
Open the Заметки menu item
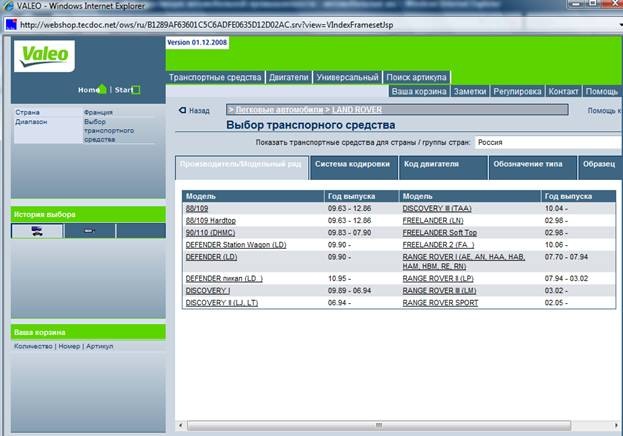(470, 91)
